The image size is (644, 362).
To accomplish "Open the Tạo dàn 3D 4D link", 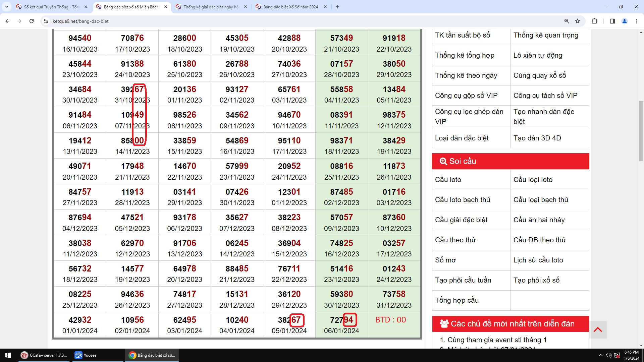I will [x=537, y=138].
